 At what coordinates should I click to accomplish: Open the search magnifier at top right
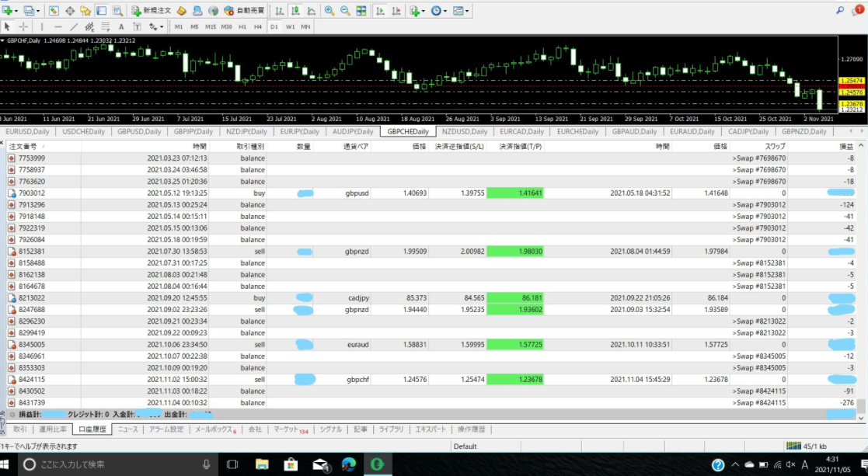840,10
